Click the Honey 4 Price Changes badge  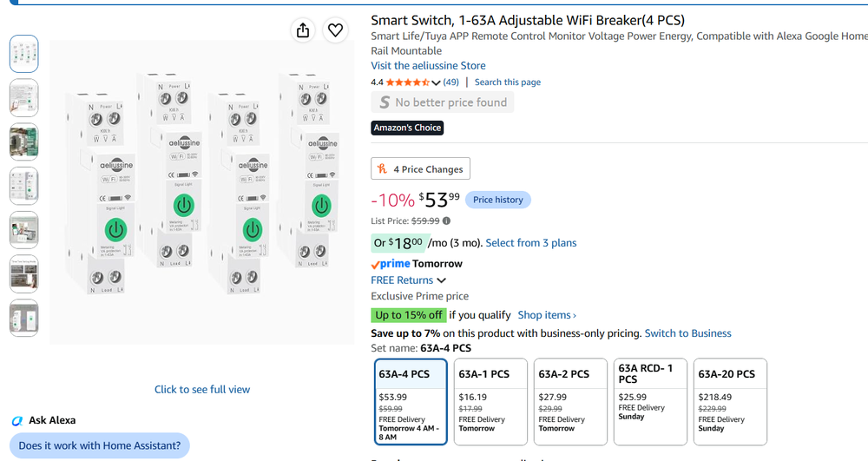420,168
